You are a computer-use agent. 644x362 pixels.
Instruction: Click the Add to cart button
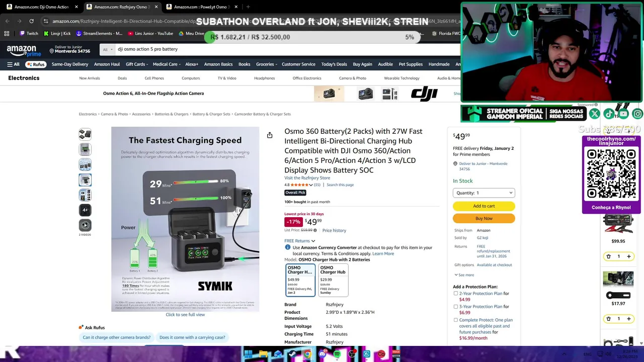(x=484, y=206)
